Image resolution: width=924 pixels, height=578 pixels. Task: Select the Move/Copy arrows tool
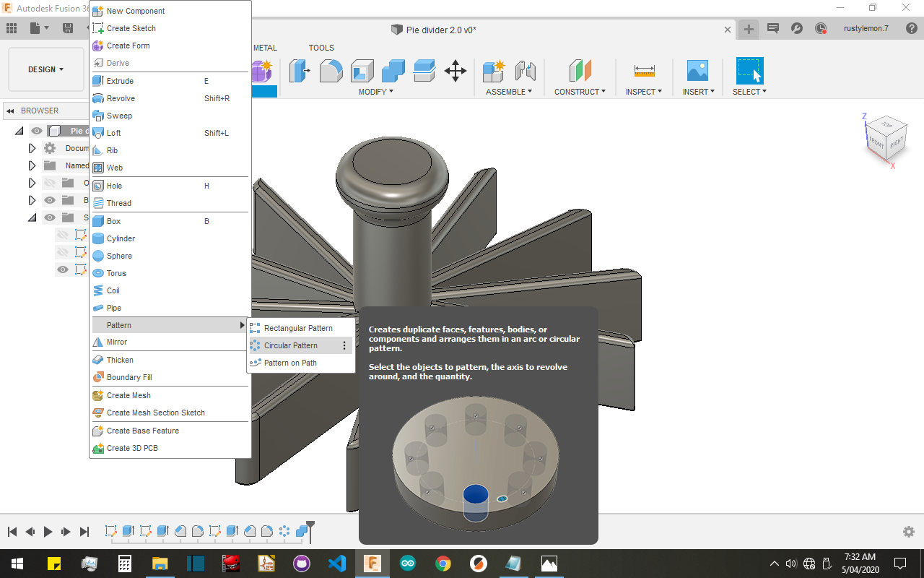[x=456, y=71]
